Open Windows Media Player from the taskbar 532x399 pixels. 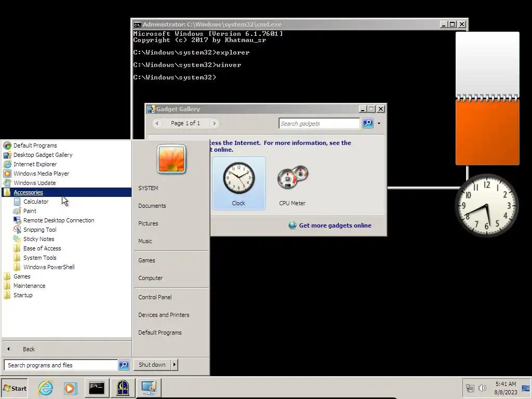coord(70,388)
